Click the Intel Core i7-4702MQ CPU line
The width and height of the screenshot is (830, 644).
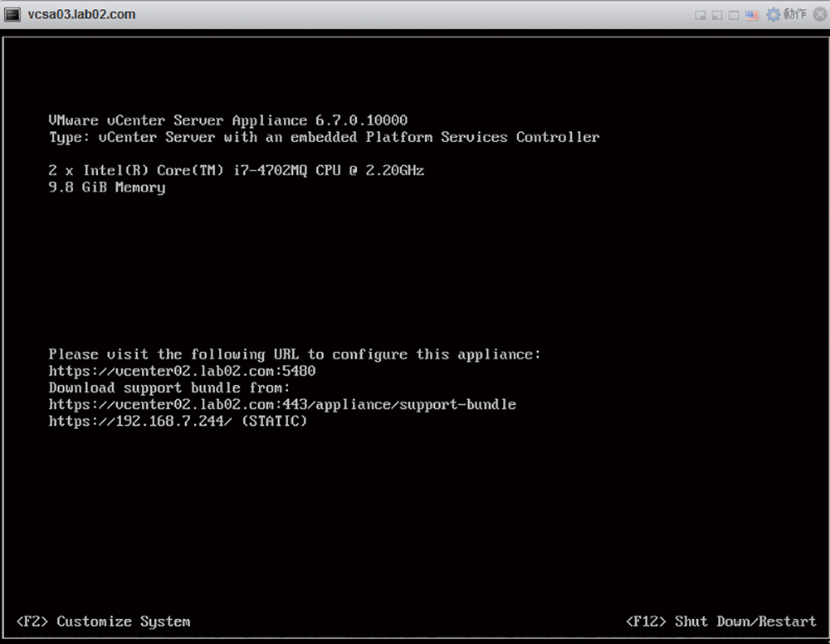point(236,170)
